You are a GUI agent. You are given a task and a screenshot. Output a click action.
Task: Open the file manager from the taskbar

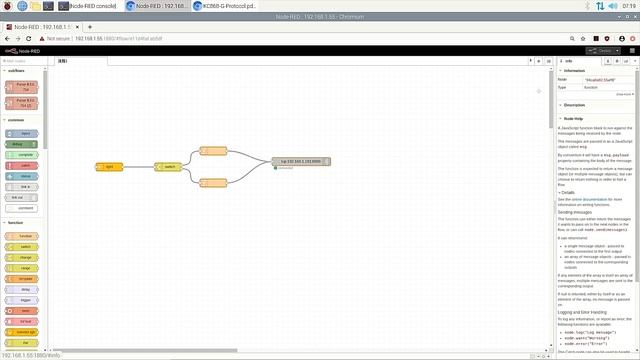36,6
